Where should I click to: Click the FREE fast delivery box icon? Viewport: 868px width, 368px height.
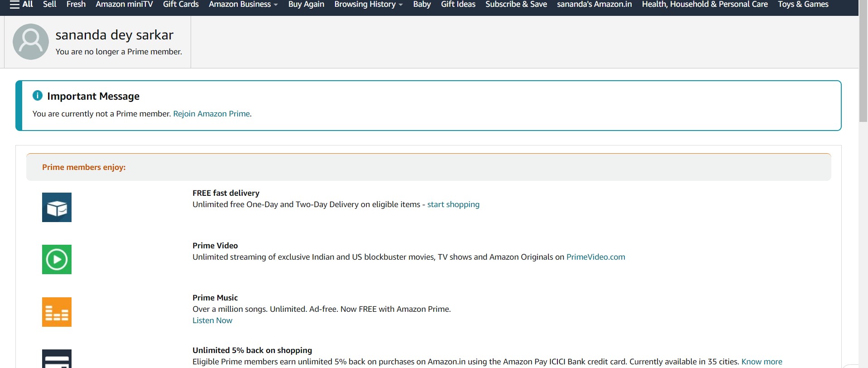(x=57, y=208)
